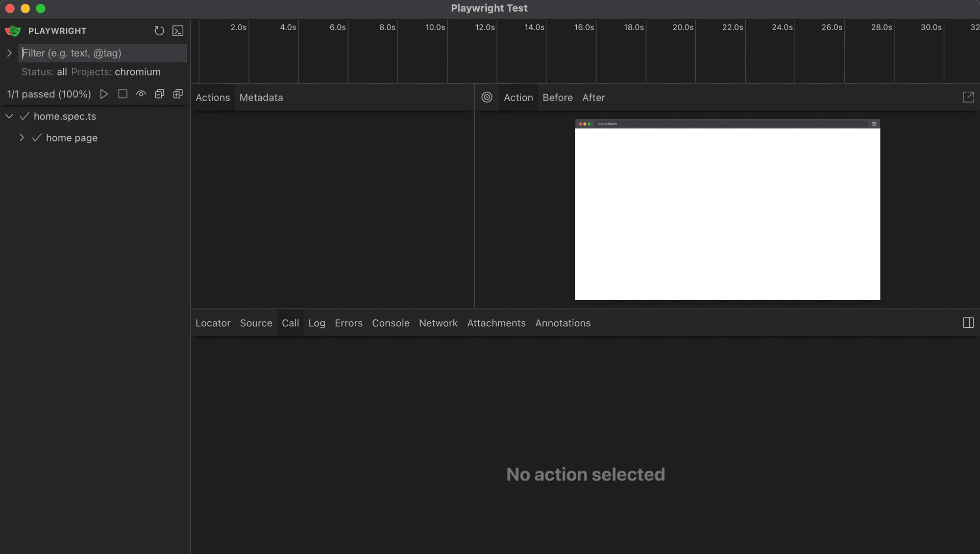Click the about:blank snapshot preview
The height and width of the screenshot is (554, 980).
click(x=727, y=210)
